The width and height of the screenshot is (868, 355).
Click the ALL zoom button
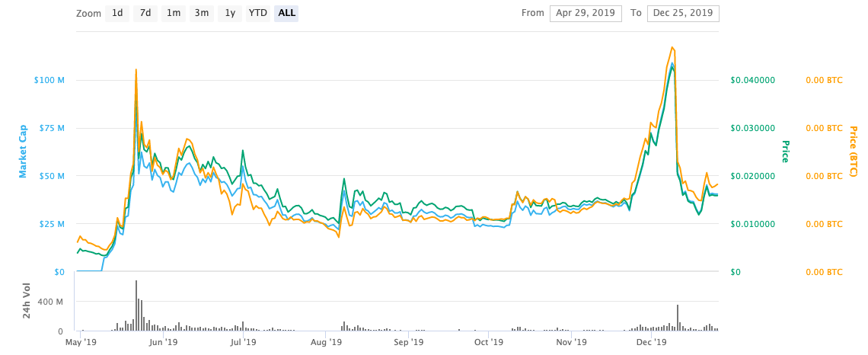tap(287, 13)
